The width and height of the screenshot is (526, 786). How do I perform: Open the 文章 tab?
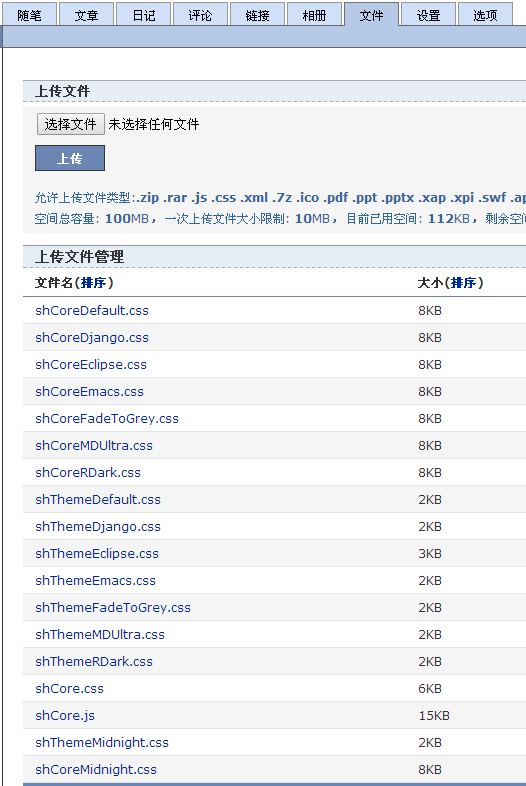pos(86,15)
